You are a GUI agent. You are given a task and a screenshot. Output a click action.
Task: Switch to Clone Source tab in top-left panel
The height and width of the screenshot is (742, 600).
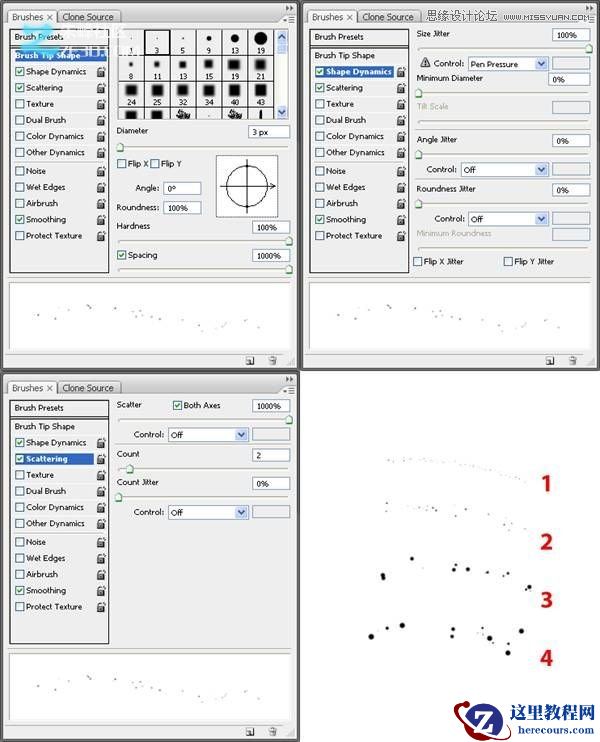[88, 17]
